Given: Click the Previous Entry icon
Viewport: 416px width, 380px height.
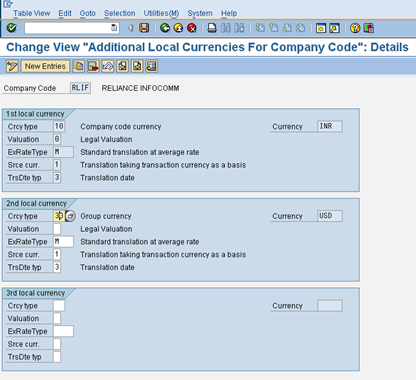Looking at the screenshot, I should click(122, 66).
